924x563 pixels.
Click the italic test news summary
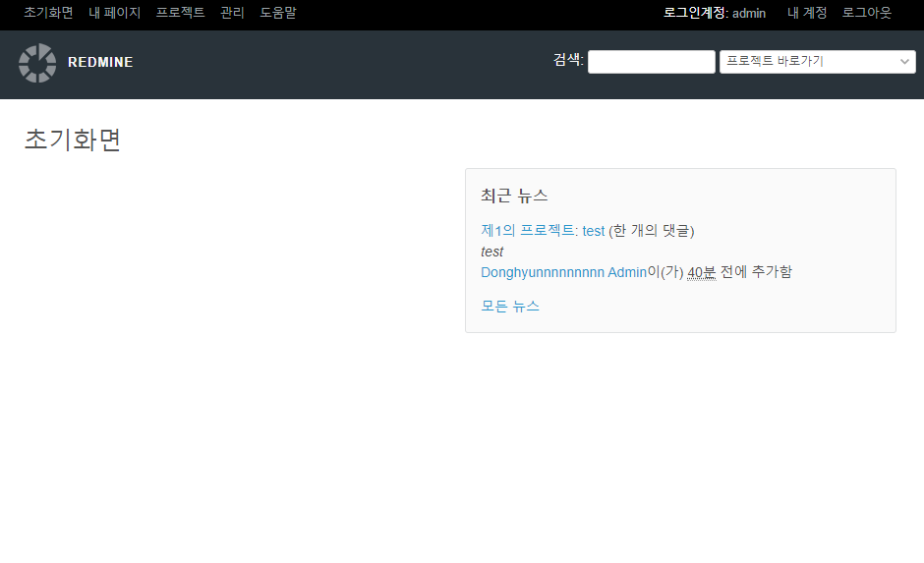(492, 253)
